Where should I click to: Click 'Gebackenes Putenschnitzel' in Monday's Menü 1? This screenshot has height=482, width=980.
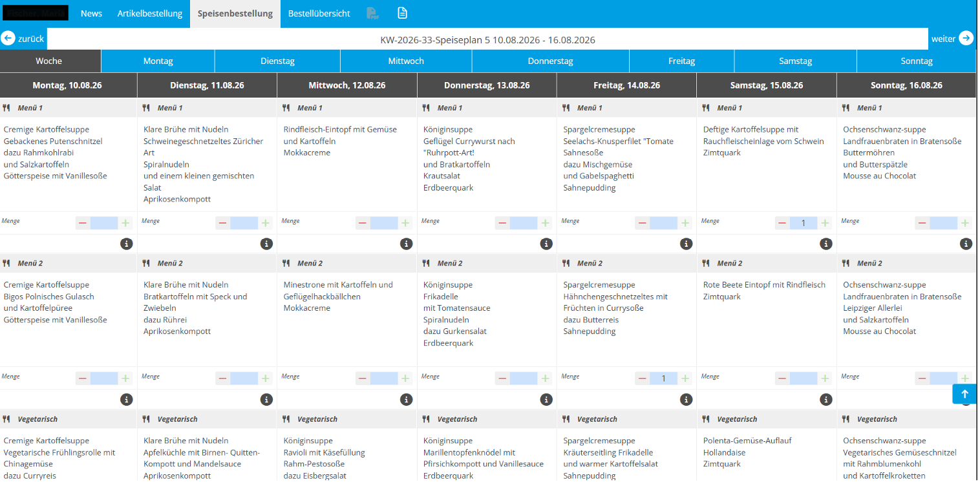53,141
